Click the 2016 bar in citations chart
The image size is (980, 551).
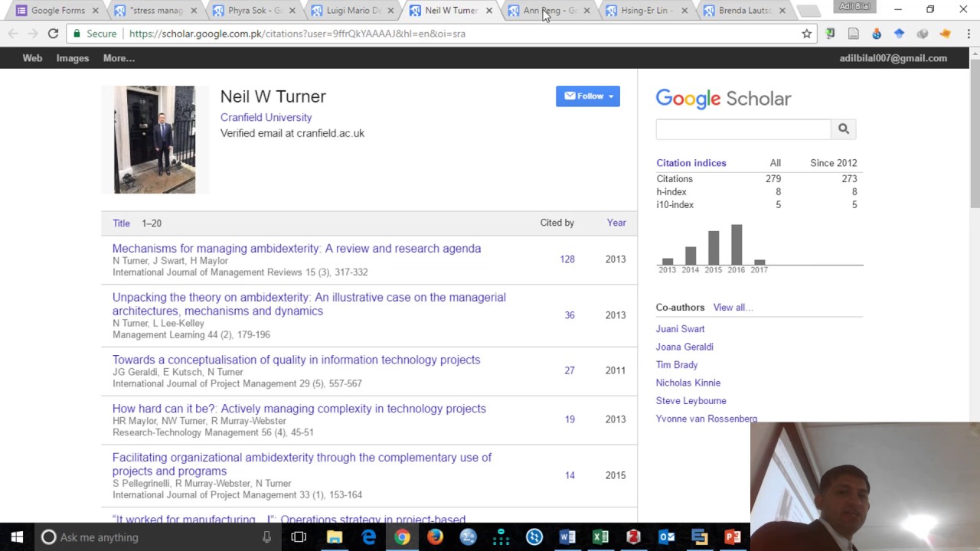(737, 244)
